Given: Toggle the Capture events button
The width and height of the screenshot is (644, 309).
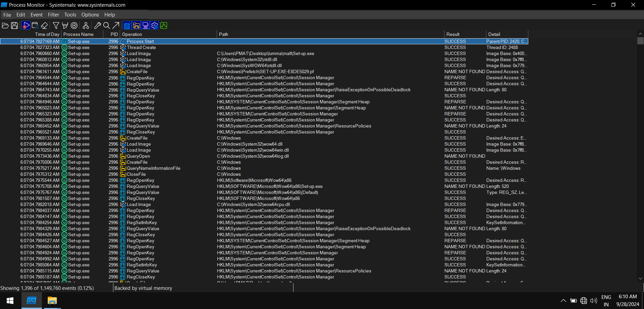Looking at the screenshot, I should (26, 25).
